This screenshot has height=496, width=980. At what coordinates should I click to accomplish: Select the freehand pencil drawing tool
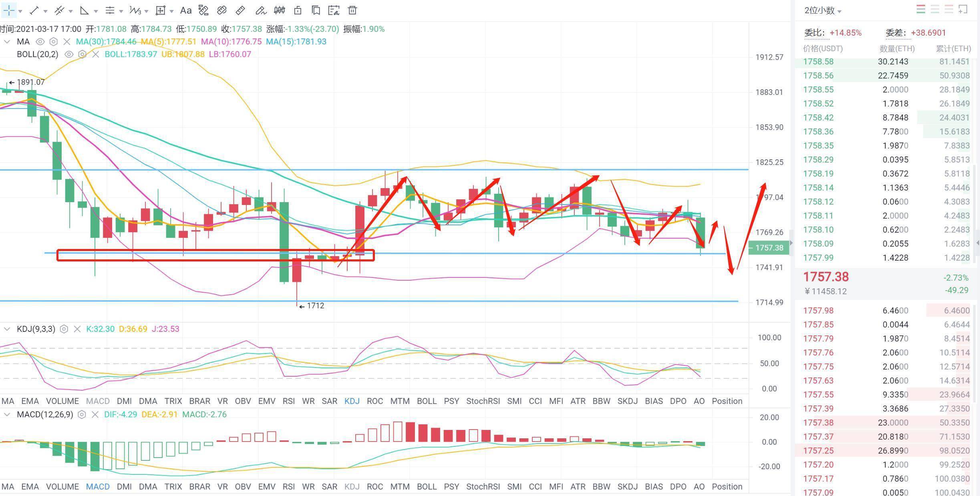[261, 10]
